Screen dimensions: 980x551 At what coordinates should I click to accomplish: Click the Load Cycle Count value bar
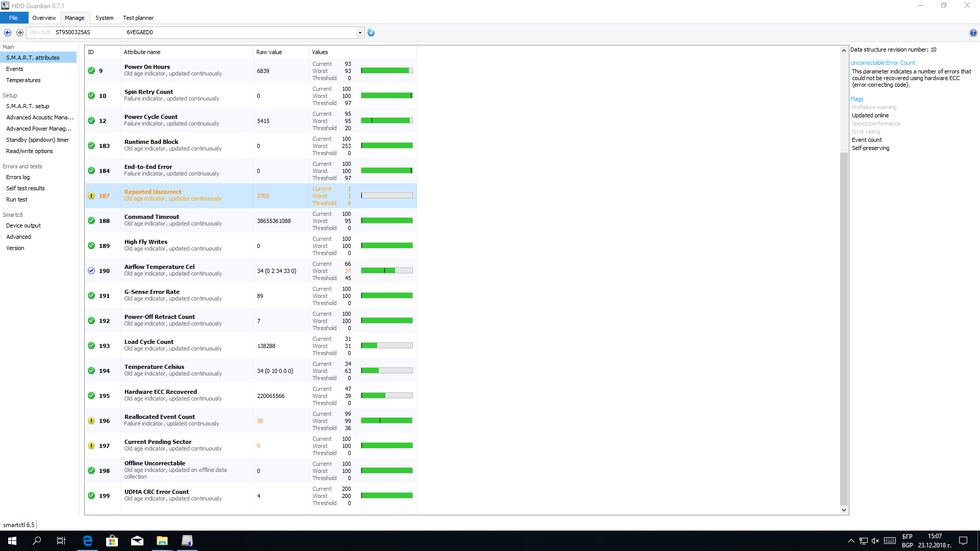pyautogui.click(x=387, y=346)
